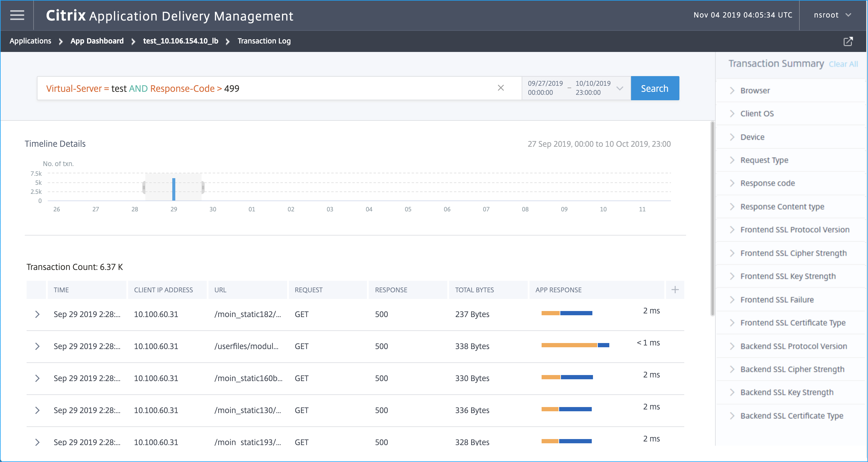Grab the left timeline range handle
868x462 pixels.
144,187
